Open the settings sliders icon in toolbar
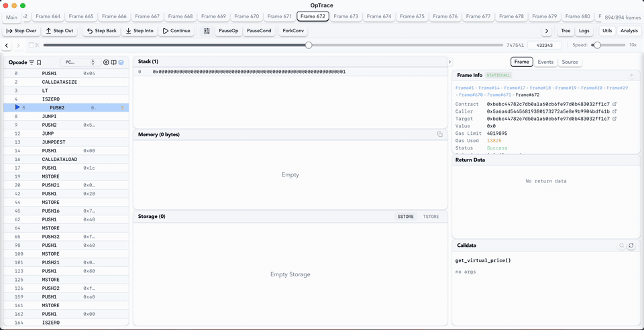Image resolution: width=644 pixels, height=330 pixels. click(x=207, y=31)
